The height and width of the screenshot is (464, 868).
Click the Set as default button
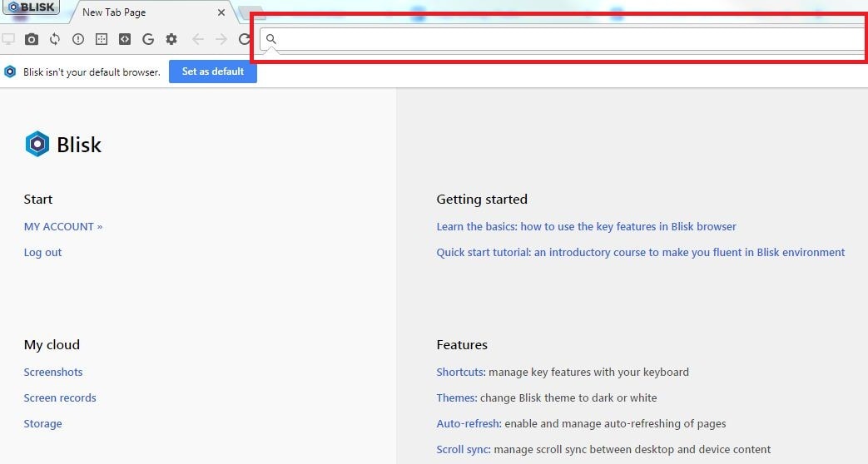click(x=213, y=72)
